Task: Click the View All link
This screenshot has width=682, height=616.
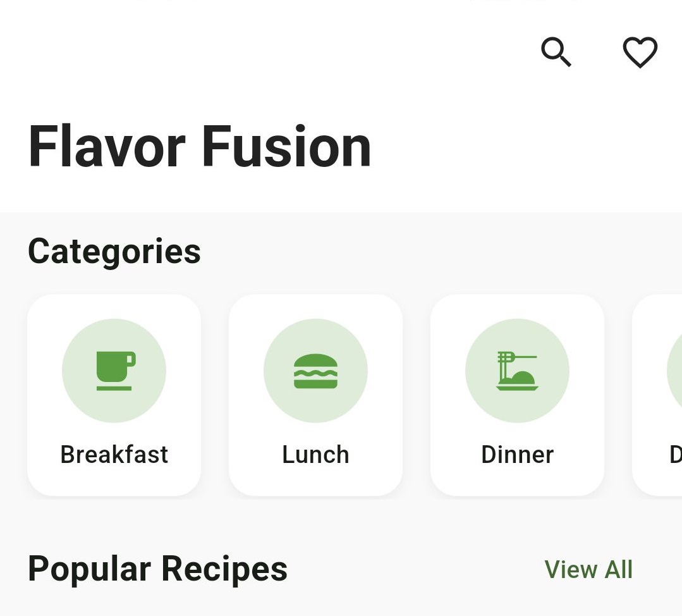Action: [x=588, y=569]
